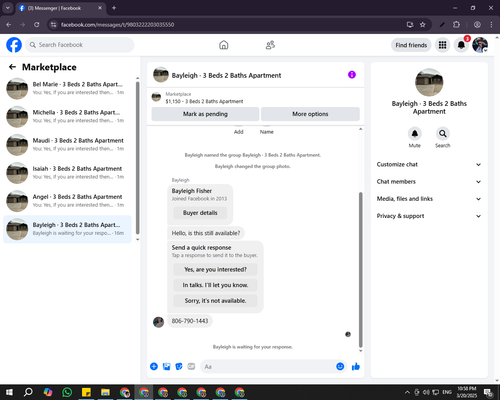This screenshot has width=500, height=400.
Task: Expand the Privacy & support section
Action: 429,216
